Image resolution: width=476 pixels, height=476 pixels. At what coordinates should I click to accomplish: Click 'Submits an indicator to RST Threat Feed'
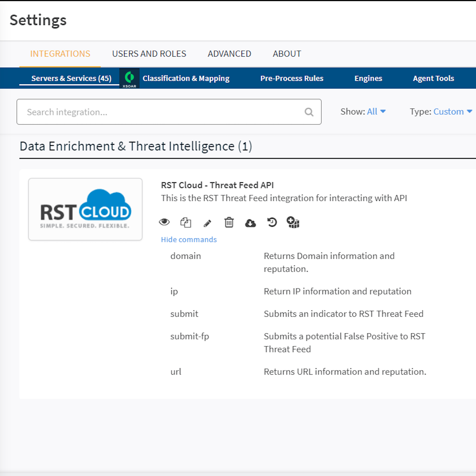click(x=344, y=314)
